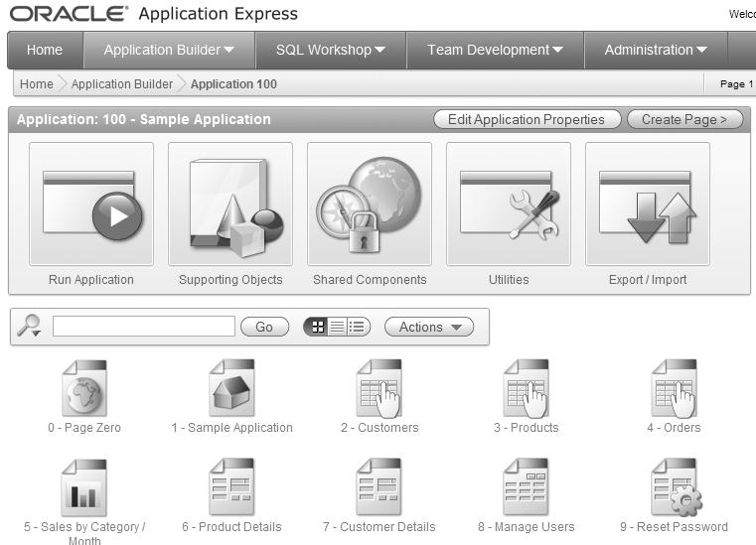Switch to report list view
This screenshot has width=756, height=545.
(337, 327)
